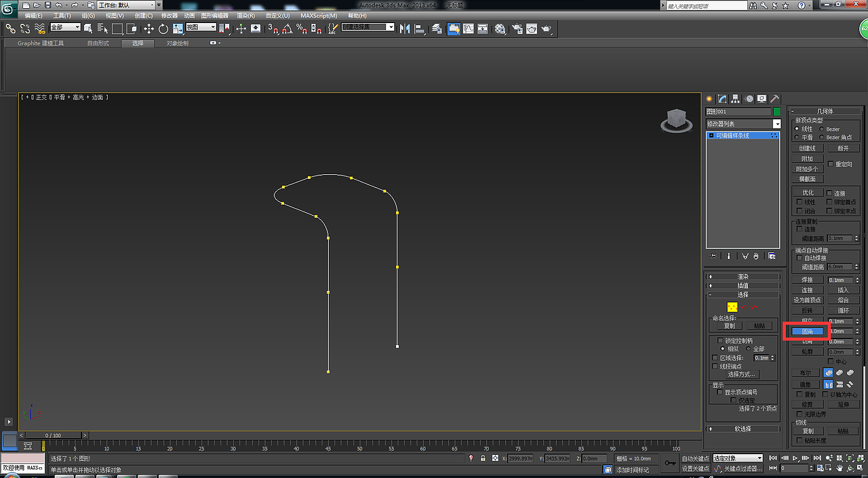This screenshot has width=868, height=478.
Task: Check the 锁定控制柄 checkbox
Action: coord(721,340)
